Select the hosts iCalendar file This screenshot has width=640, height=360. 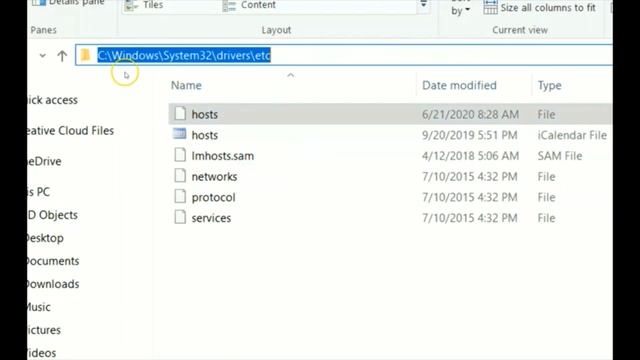pyautogui.click(x=390, y=135)
